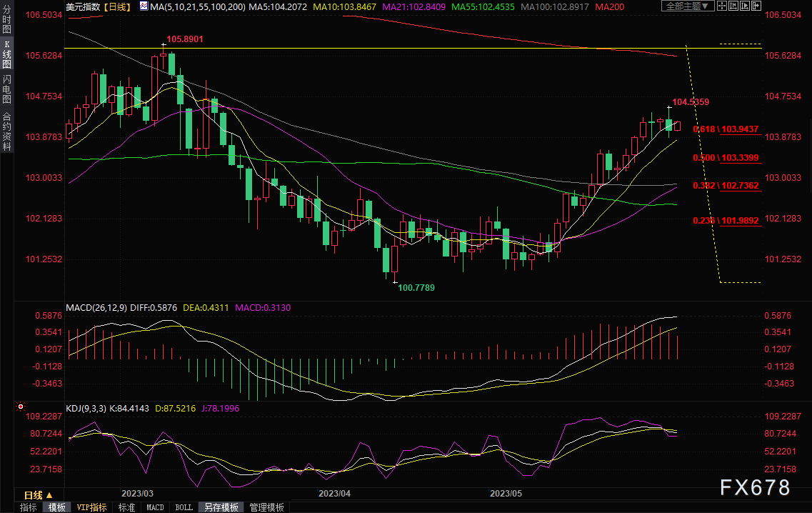The width and height of the screenshot is (812, 513).
Task: Click the jump-to-start chart icon
Action: tap(733, 6)
